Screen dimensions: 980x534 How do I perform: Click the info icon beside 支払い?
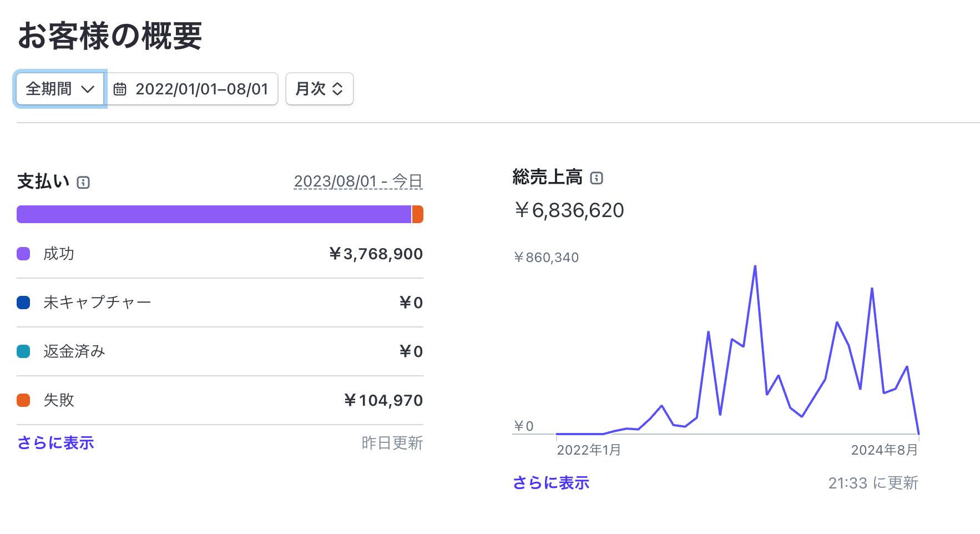pos(83,183)
